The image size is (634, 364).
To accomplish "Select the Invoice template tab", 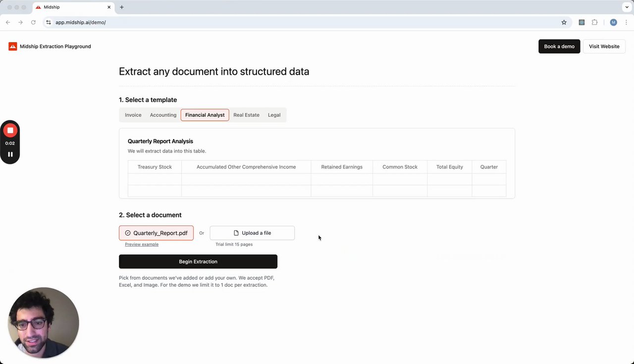I will click(x=133, y=115).
